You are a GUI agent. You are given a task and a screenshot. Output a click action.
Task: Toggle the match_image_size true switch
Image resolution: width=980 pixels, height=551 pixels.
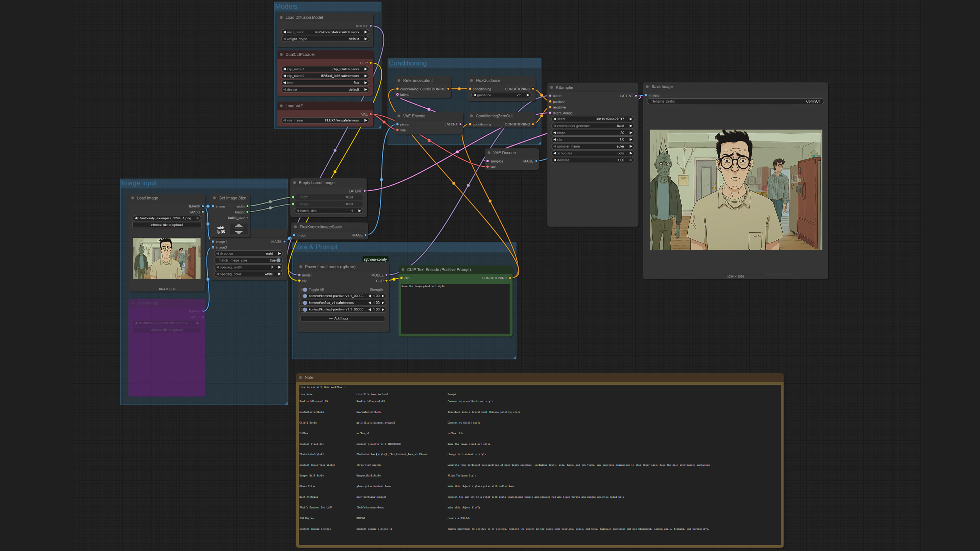tap(278, 261)
